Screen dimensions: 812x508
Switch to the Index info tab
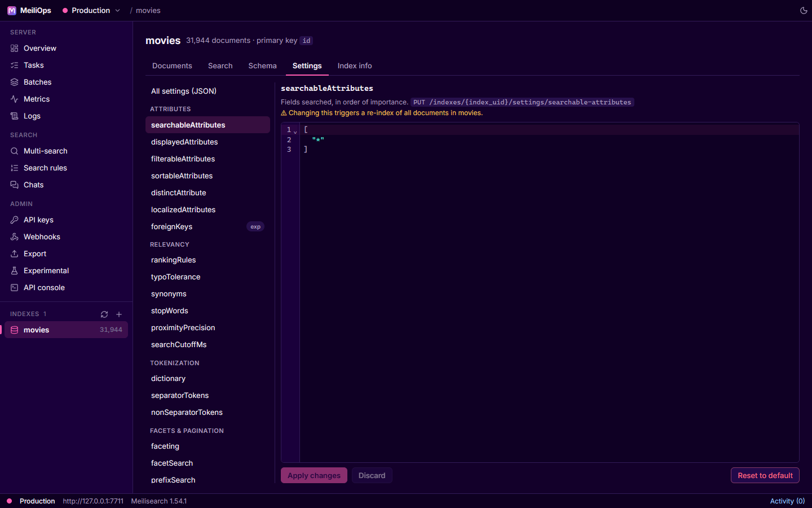[355, 66]
